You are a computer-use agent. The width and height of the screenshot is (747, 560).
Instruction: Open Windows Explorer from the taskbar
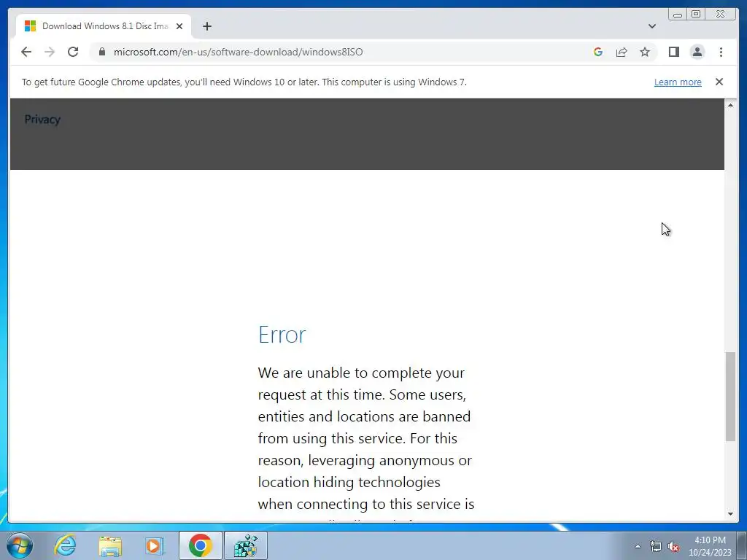110,545
